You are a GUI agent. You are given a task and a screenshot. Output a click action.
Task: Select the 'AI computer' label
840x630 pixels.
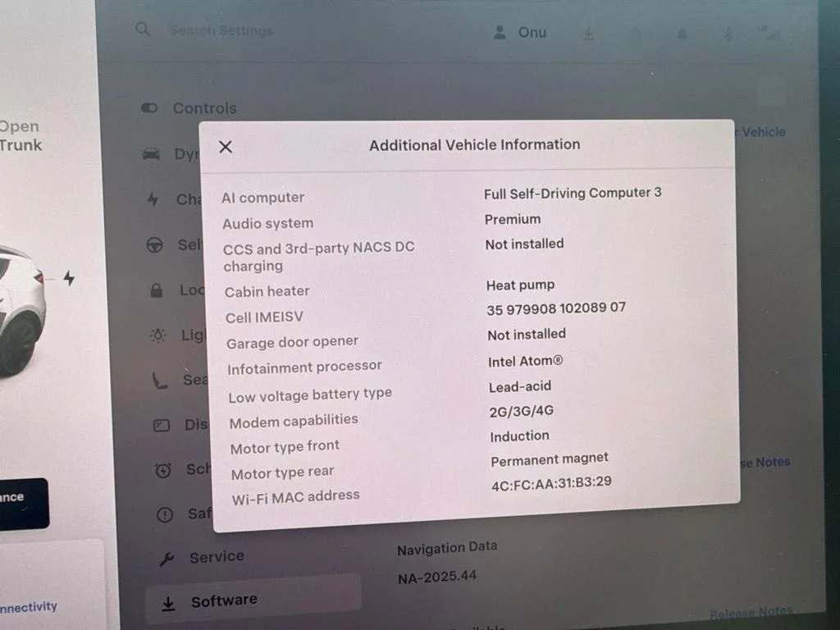pyautogui.click(x=263, y=198)
